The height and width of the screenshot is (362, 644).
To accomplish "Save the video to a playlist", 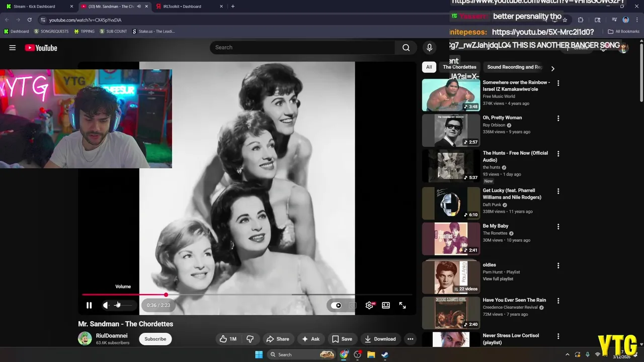I will coord(342,339).
